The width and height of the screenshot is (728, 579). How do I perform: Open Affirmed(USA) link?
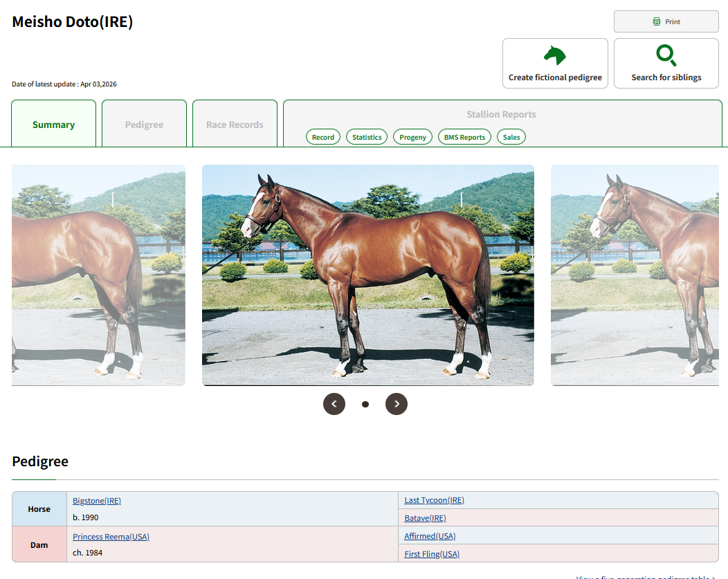coord(430,536)
